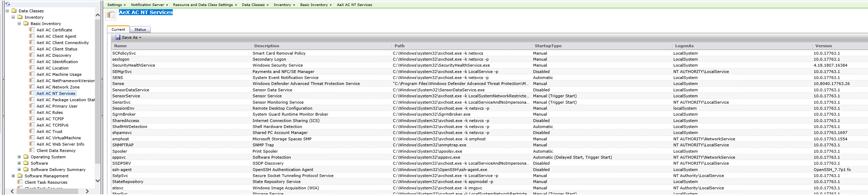Click the Operating System folder icon

point(26,157)
